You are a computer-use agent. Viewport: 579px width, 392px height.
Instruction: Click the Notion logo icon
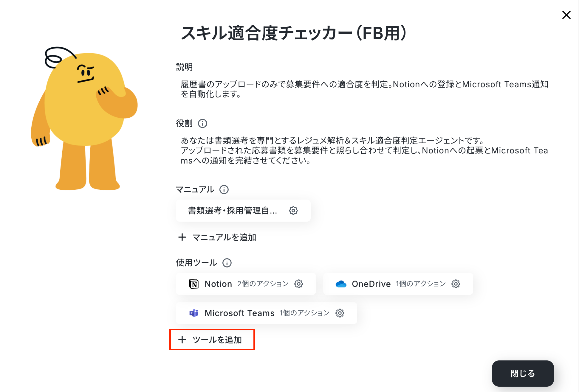click(x=194, y=284)
